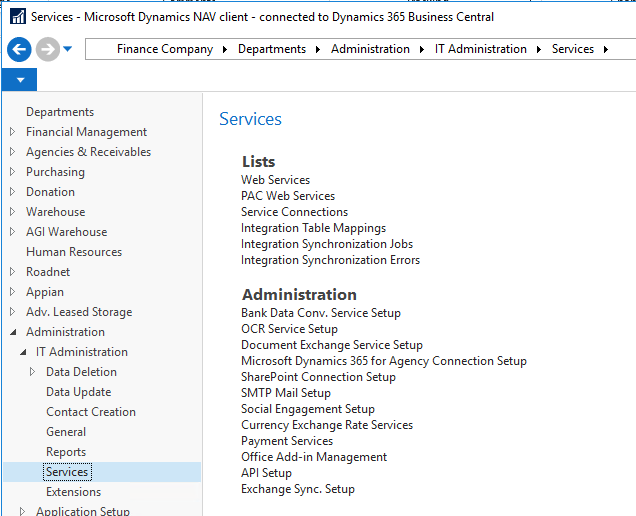Screen dimensions: 636x516
Task: Open SMTP Mail Setup
Action: [285, 393]
